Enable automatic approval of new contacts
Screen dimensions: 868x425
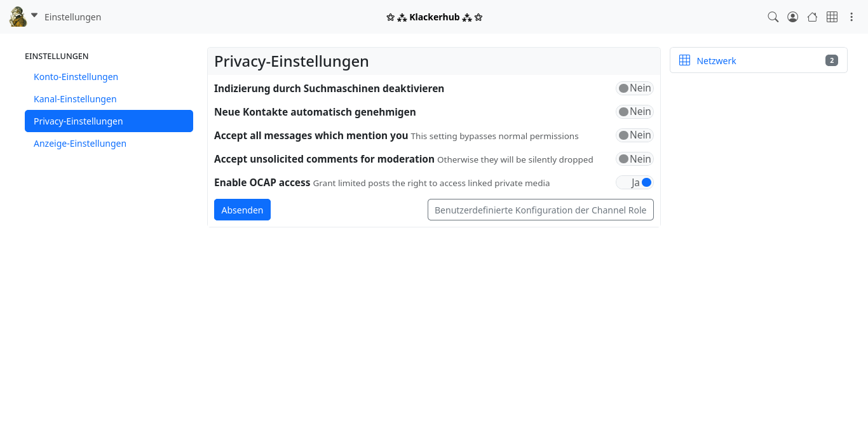[x=634, y=112]
